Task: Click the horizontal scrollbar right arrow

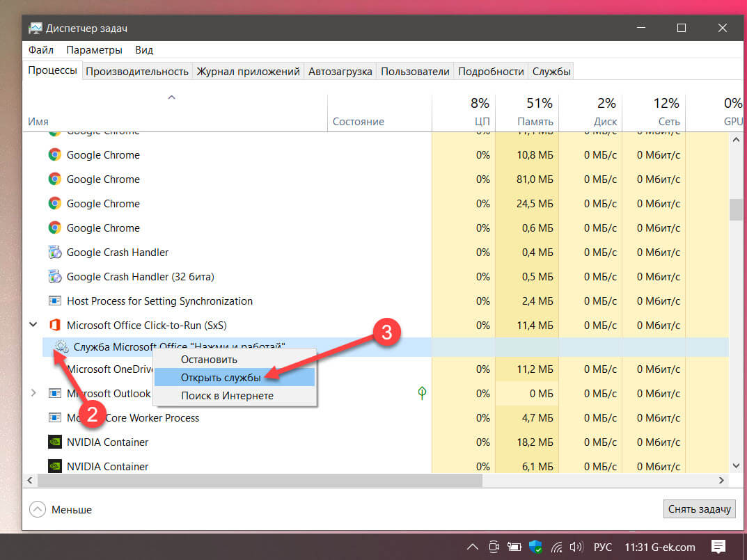Action: pyautogui.click(x=721, y=481)
